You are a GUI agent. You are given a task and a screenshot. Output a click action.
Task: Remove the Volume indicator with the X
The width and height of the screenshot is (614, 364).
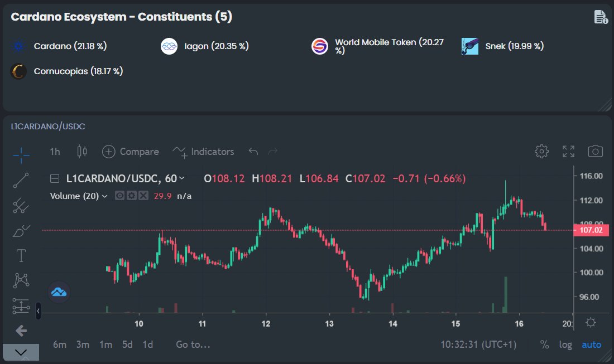coord(143,196)
